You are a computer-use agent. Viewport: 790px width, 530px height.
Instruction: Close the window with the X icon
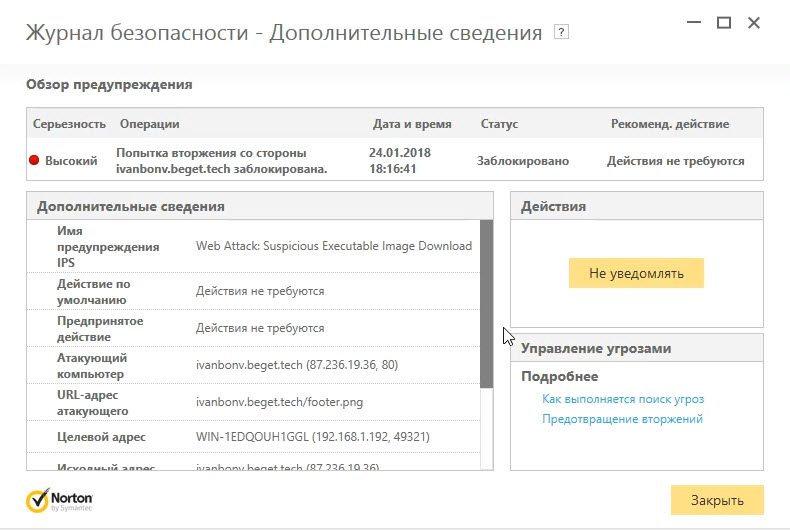[755, 22]
